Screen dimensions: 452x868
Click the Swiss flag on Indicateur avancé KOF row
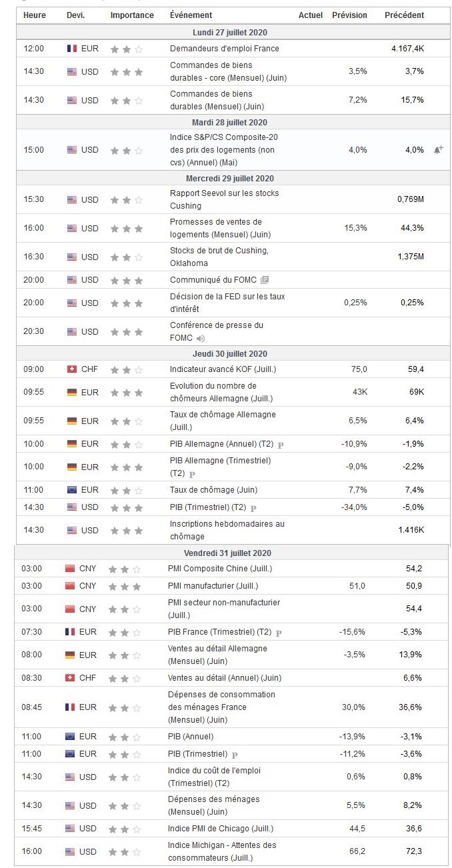pyautogui.click(x=72, y=369)
